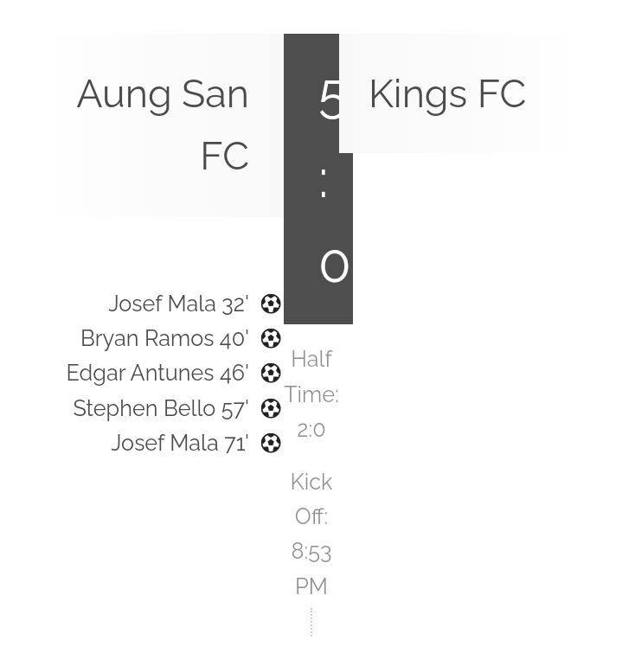Open the Aung San FC team name
Viewport: 622px width, 672px height.
[x=163, y=125]
